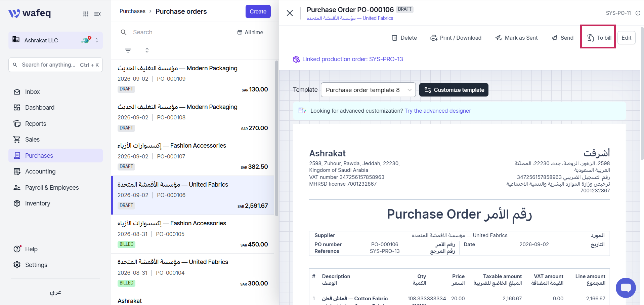The width and height of the screenshot is (644, 305).
Task: Click the Delete trash button
Action: (404, 38)
